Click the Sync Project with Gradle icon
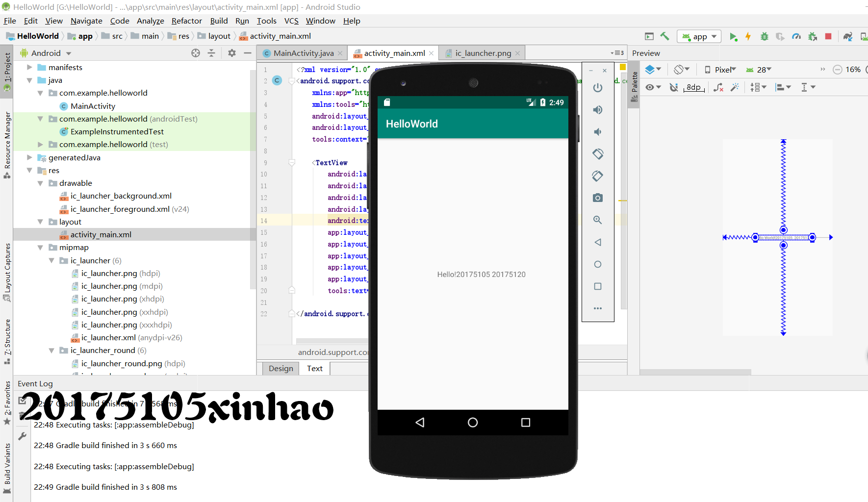 [x=848, y=37]
